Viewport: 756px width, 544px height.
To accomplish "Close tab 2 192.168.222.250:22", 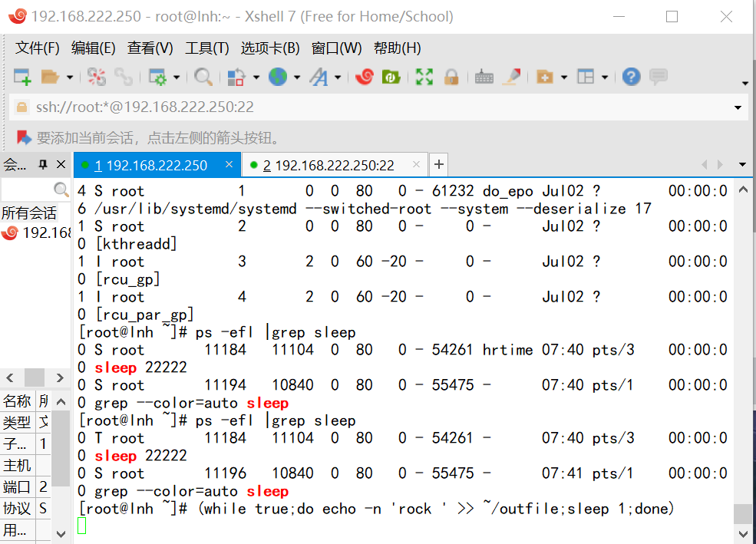I will point(416,164).
